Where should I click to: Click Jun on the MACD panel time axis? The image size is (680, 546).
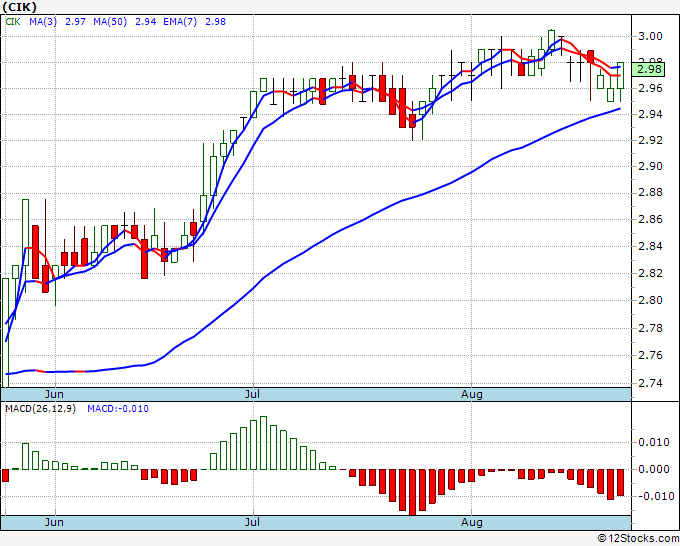tap(54, 522)
